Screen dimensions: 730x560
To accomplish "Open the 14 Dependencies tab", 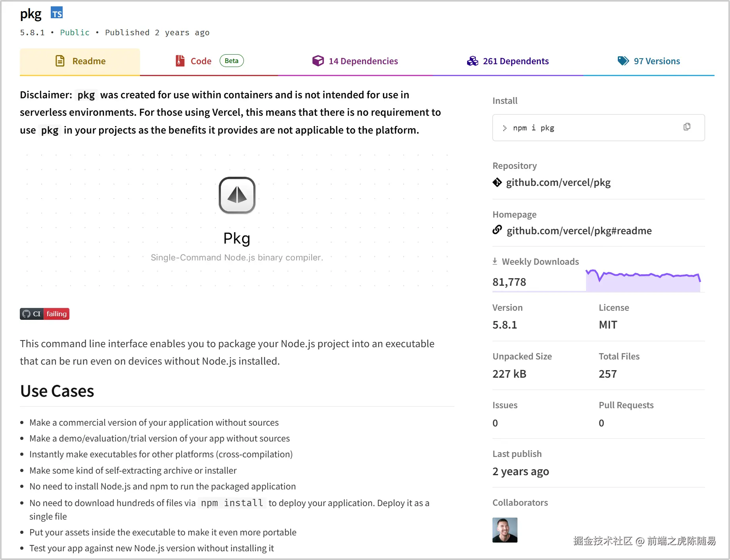I will point(355,61).
